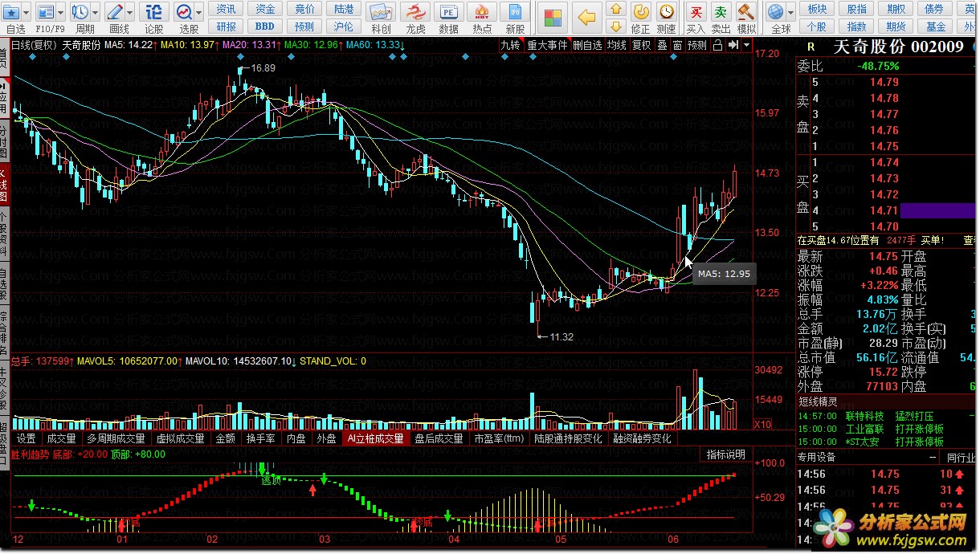Viewport: 980px width, 554px height.
Task: Select the 成交量 indicator tab
Action: (x=61, y=438)
